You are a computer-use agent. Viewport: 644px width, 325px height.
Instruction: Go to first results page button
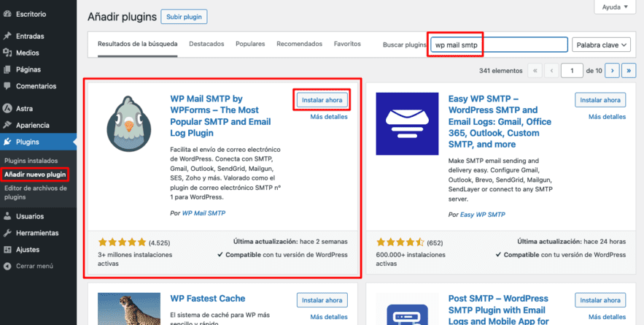(535, 71)
